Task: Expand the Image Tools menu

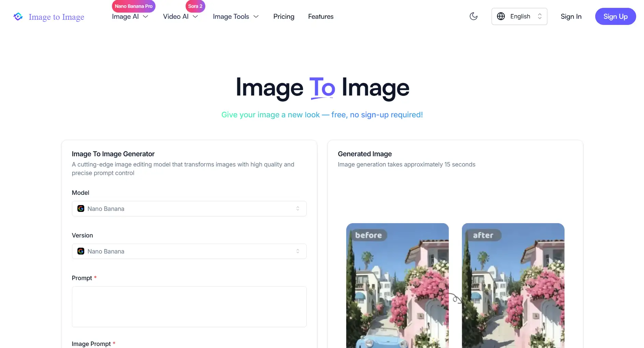Action: click(235, 16)
